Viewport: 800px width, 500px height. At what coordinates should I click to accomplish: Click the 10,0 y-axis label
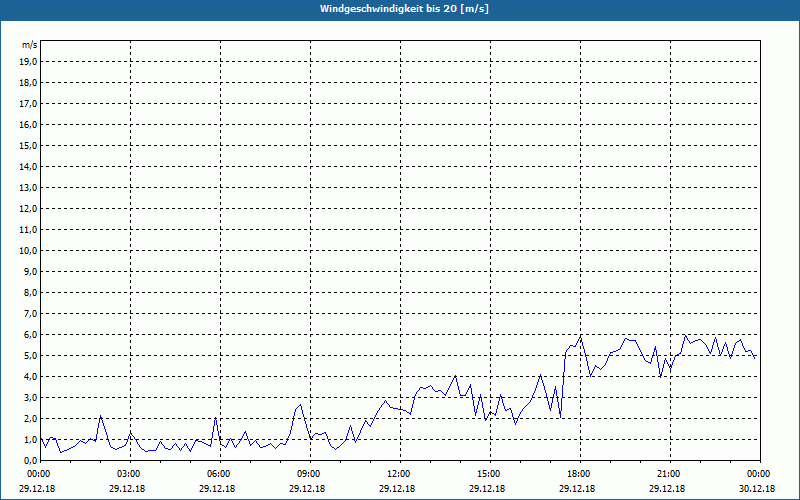(29, 251)
